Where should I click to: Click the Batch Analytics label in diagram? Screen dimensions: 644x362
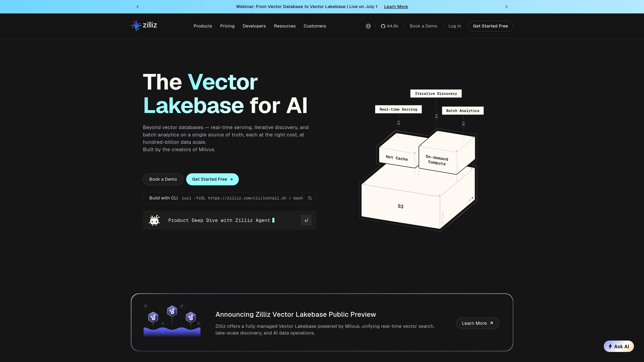[x=463, y=111]
